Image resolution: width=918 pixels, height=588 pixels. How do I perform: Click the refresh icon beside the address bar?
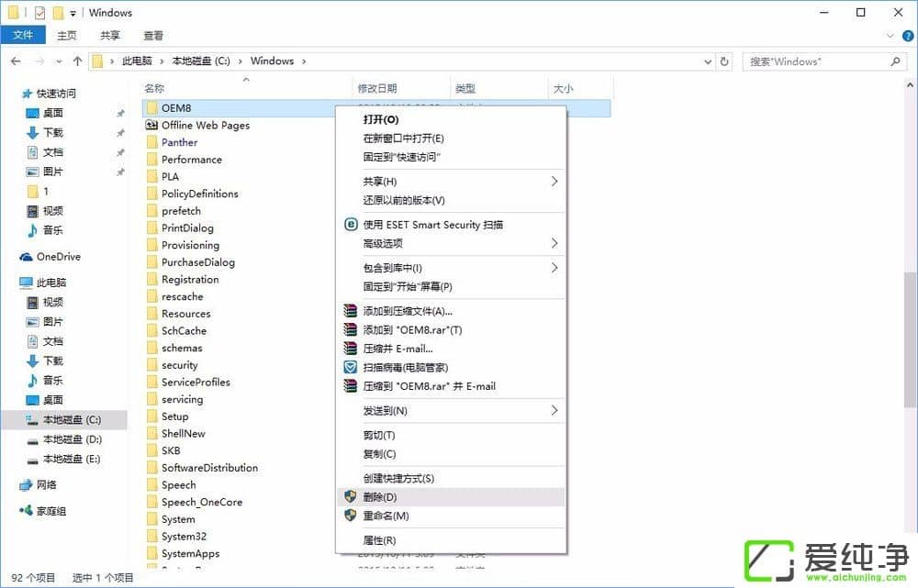(724, 61)
